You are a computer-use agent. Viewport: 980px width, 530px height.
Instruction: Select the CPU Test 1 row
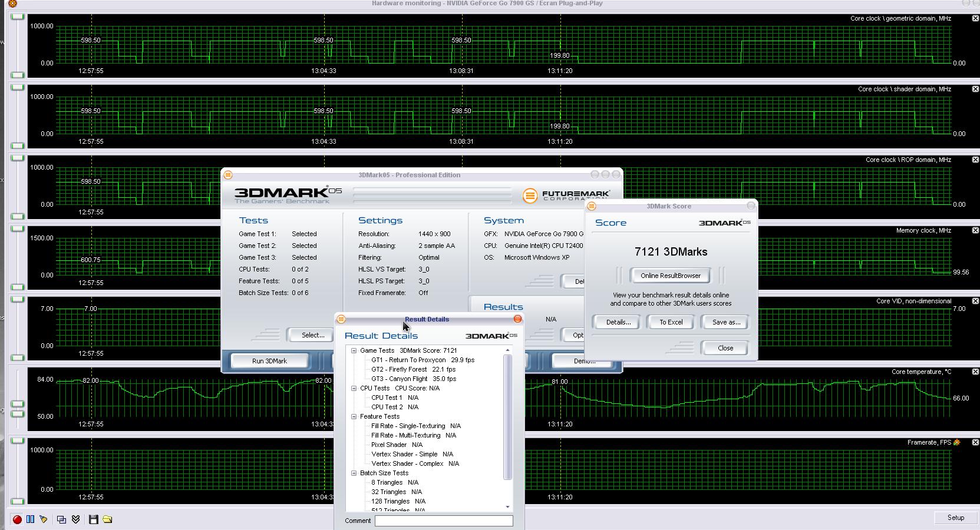click(395, 397)
